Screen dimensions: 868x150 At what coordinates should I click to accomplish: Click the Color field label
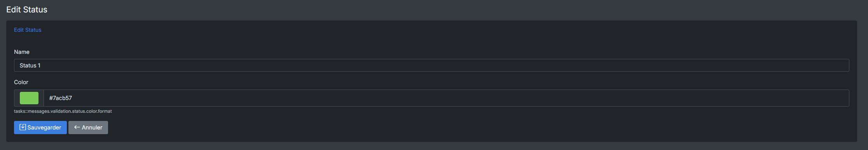click(21, 82)
